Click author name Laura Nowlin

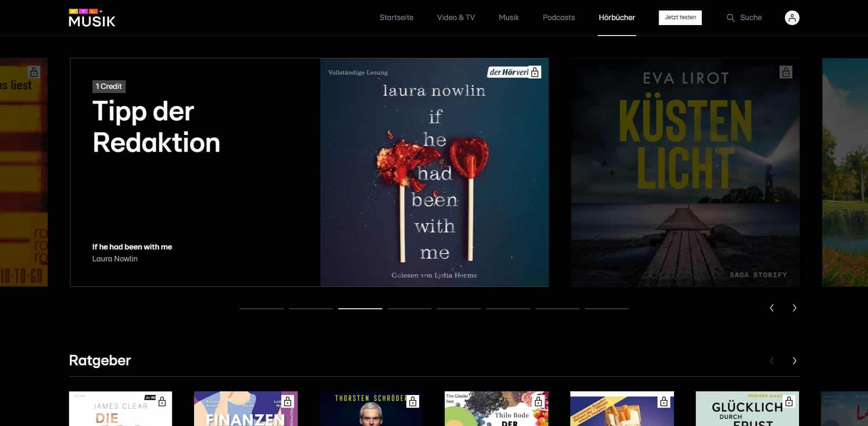tap(115, 259)
